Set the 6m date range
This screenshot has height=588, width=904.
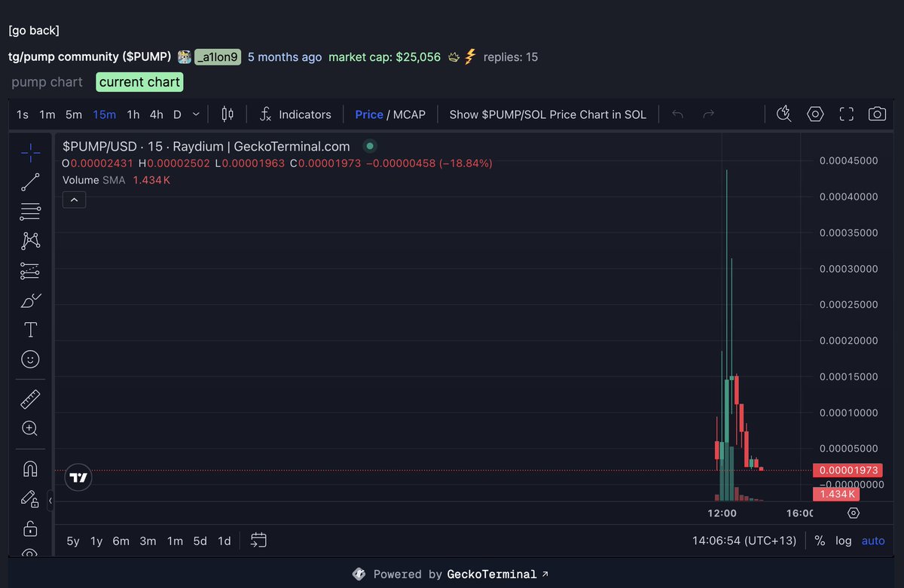coord(121,541)
